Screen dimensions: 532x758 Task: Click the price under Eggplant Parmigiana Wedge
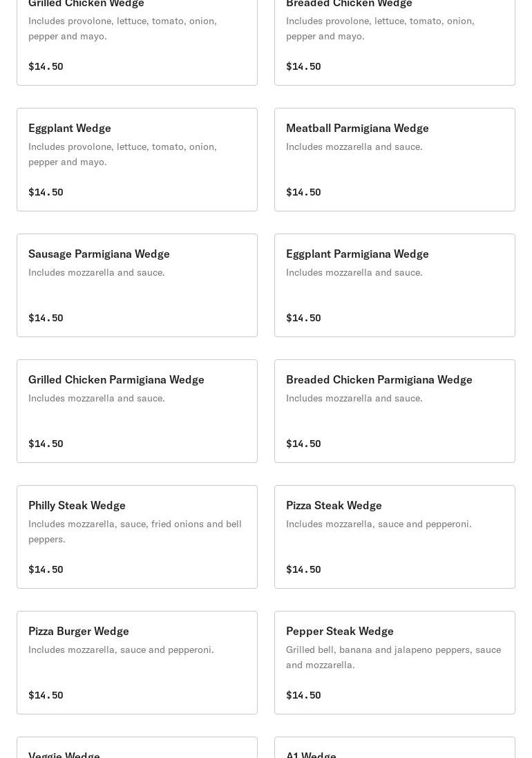tap(303, 318)
